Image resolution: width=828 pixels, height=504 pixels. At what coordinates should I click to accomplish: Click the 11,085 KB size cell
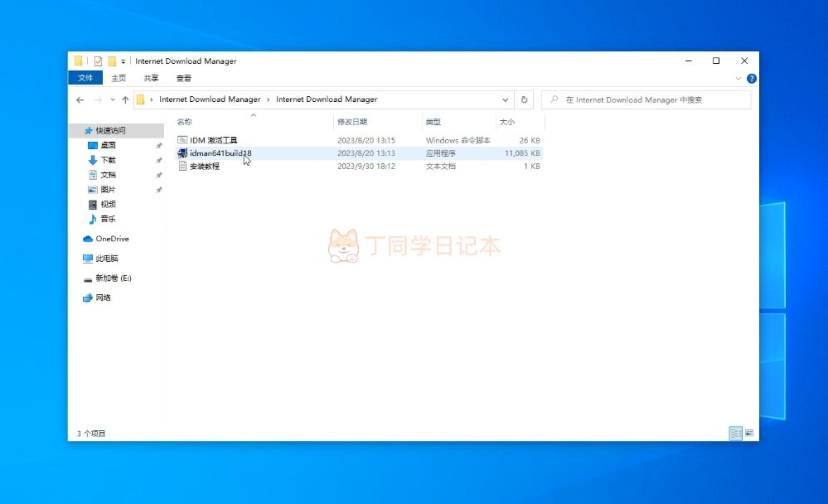tap(522, 153)
